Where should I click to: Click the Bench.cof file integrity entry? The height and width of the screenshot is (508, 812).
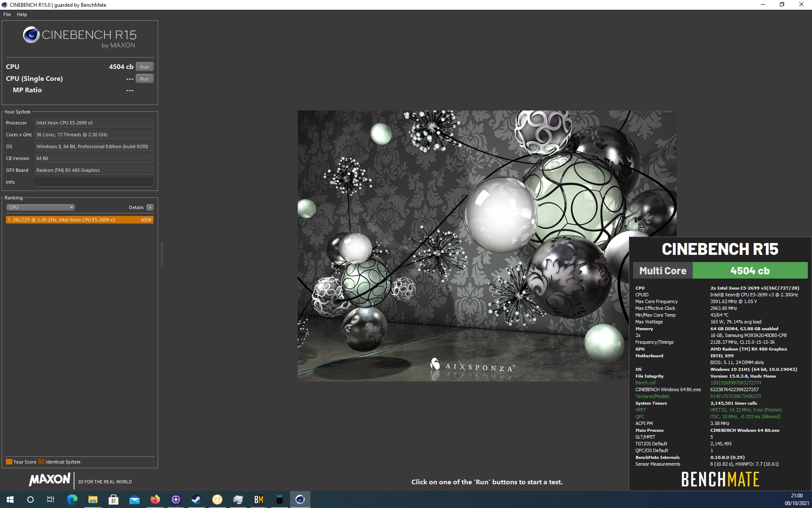pyautogui.click(x=645, y=383)
